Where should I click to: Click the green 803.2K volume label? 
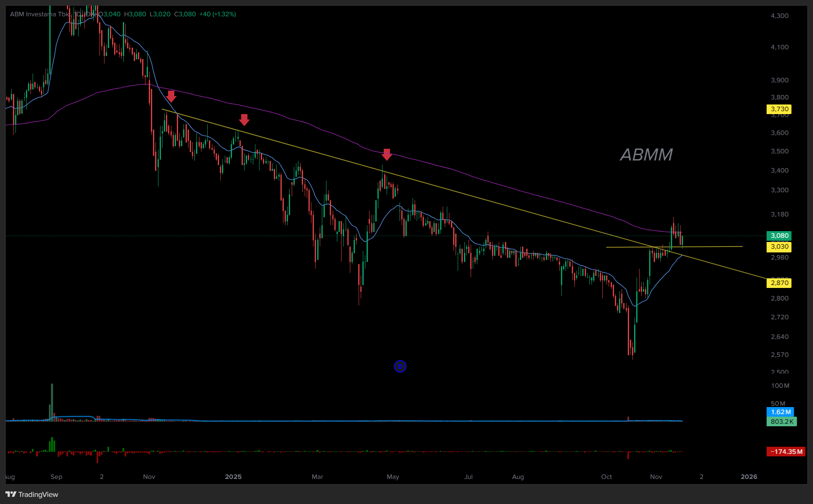[x=782, y=421]
